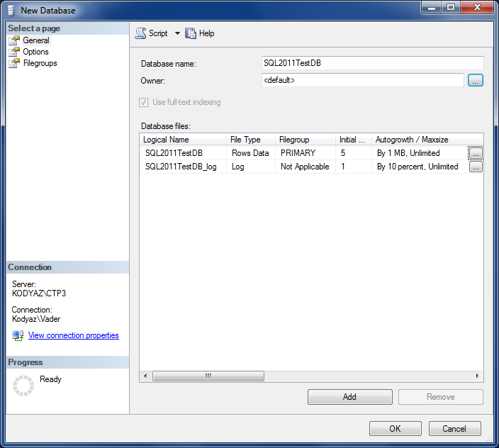Screen dimensions: 499x448
Task: Click the horizontal scrollbar thumb
Action: click(208, 376)
